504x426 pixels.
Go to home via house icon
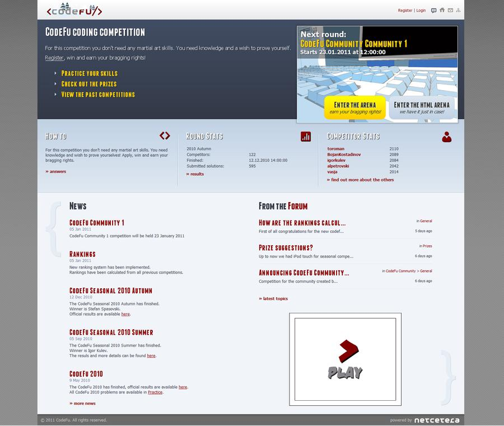click(x=442, y=10)
